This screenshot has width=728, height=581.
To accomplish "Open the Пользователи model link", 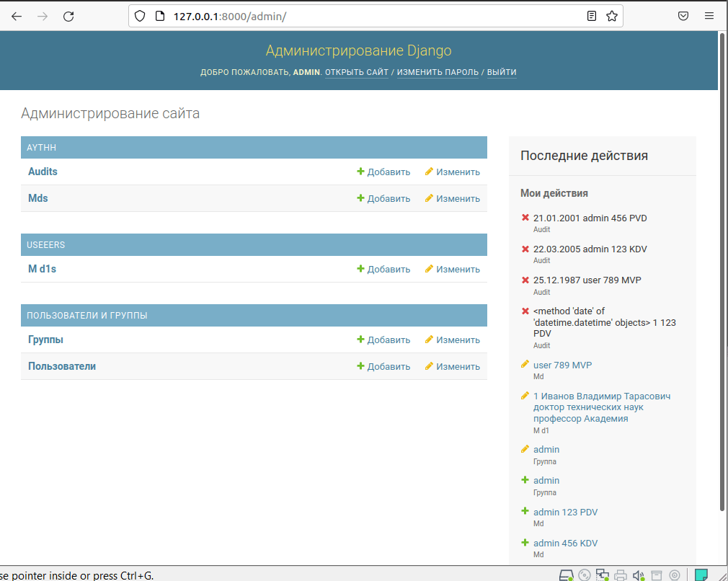I will [x=62, y=366].
